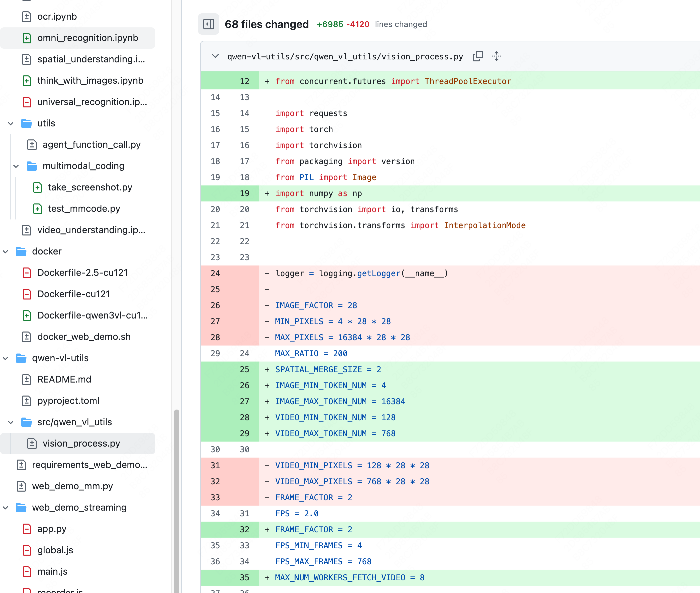The image size is (700, 593).
Task: Click the modified-file icon beside web_demo_mm.py
Action: click(x=21, y=486)
